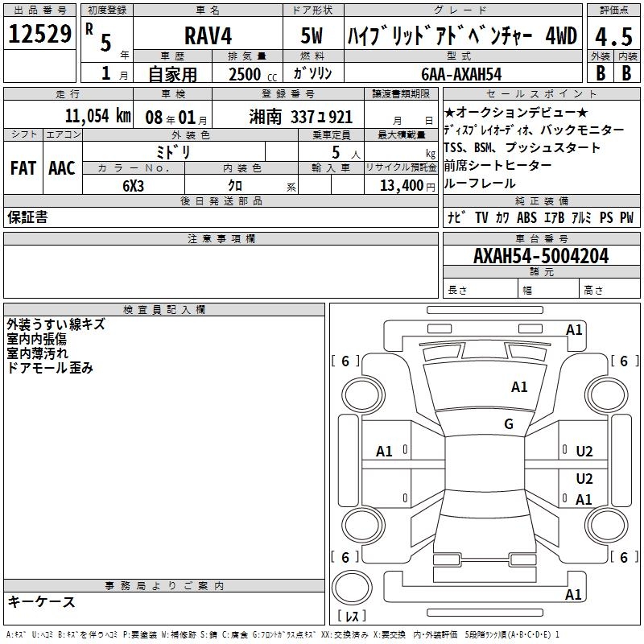The image size is (644, 644).
Task: Select inspector note 室内薄汚れ
Action: coord(37,353)
